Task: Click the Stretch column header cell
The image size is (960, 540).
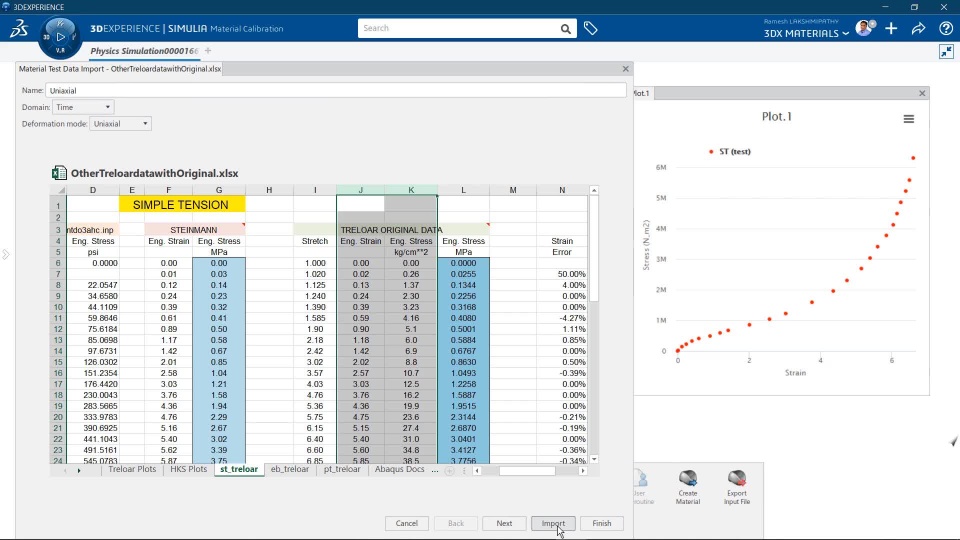Action: tap(315, 241)
